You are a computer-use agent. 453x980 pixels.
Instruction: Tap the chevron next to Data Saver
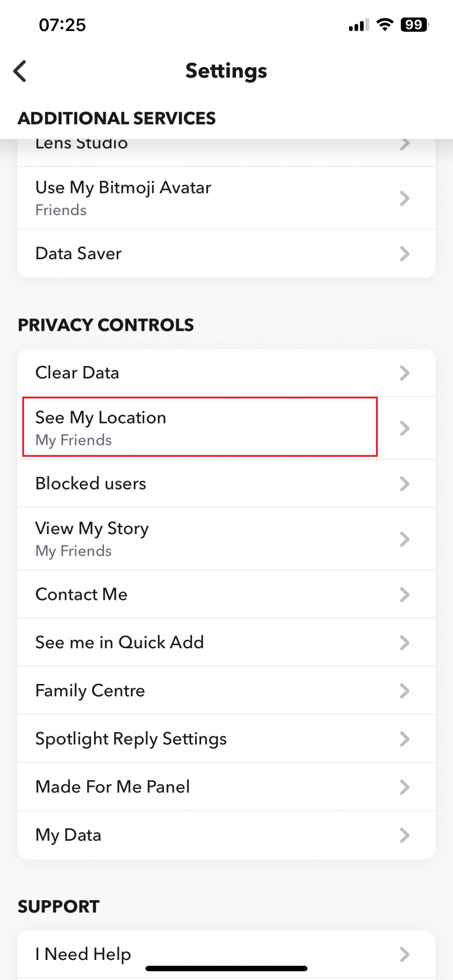[x=404, y=254]
